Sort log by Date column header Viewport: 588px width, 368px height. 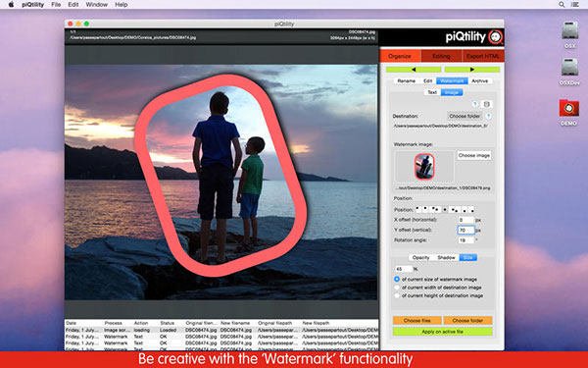coord(72,323)
